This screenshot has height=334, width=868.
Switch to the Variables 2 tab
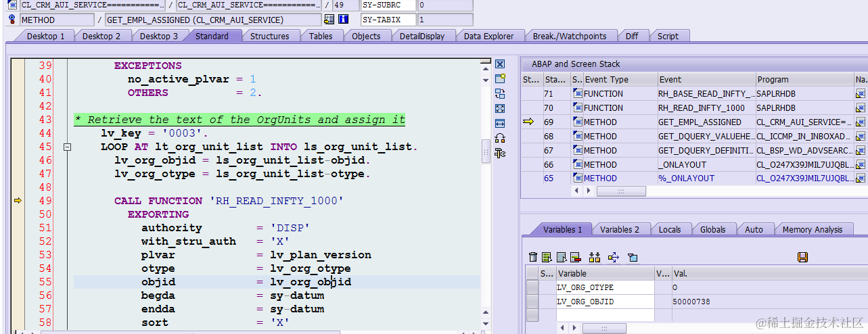coord(619,230)
